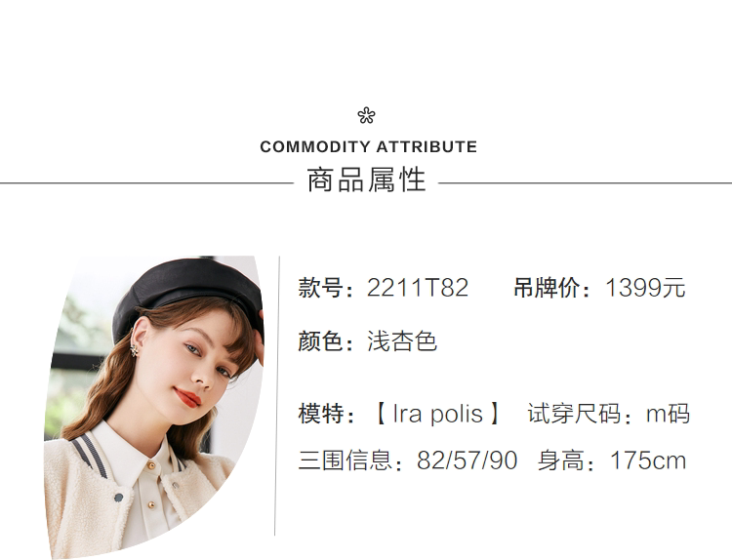
Task: Click the 175cm height value
Action: coord(648,460)
